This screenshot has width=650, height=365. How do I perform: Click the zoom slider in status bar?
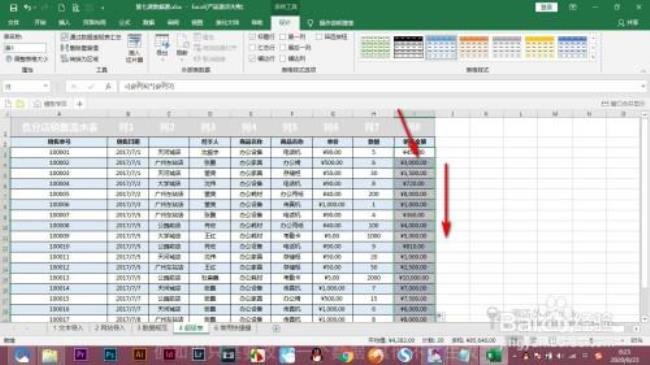[592, 340]
